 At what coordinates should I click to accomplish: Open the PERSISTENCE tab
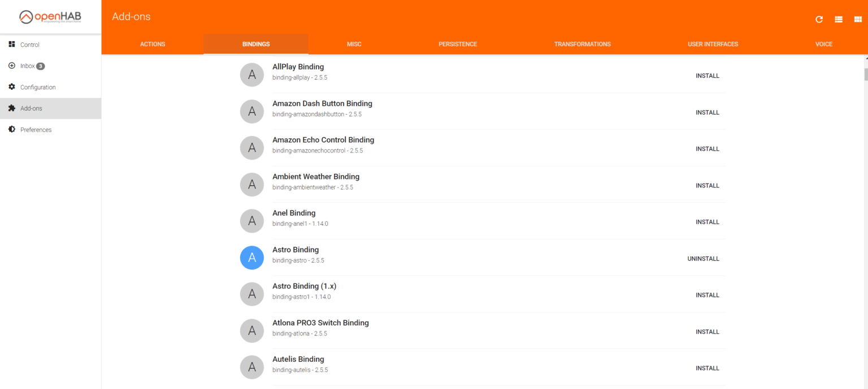(458, 43)
